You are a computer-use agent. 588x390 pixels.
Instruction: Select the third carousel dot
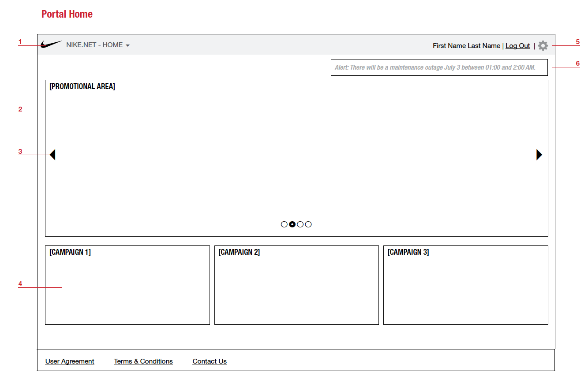point(300,224)
